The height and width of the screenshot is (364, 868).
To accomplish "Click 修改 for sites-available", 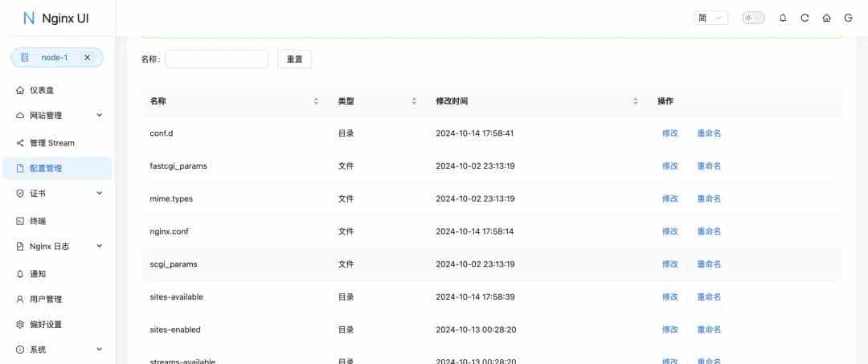I will pos(669,297).
